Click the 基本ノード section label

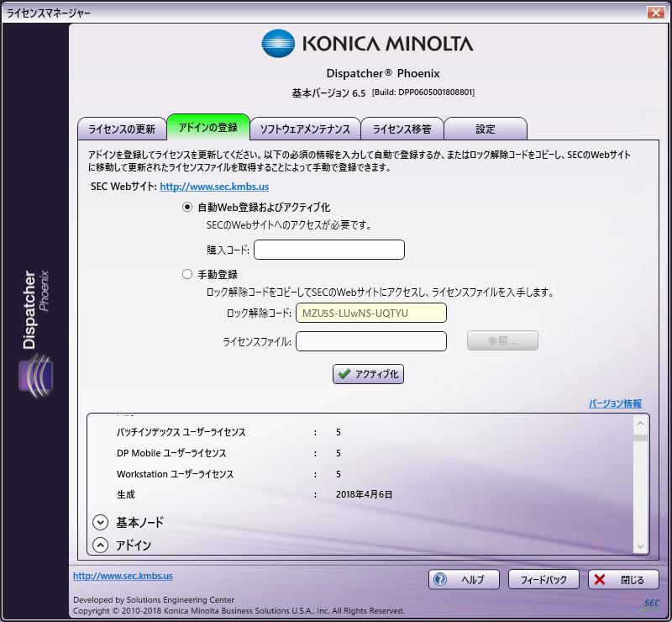(140, 522)
